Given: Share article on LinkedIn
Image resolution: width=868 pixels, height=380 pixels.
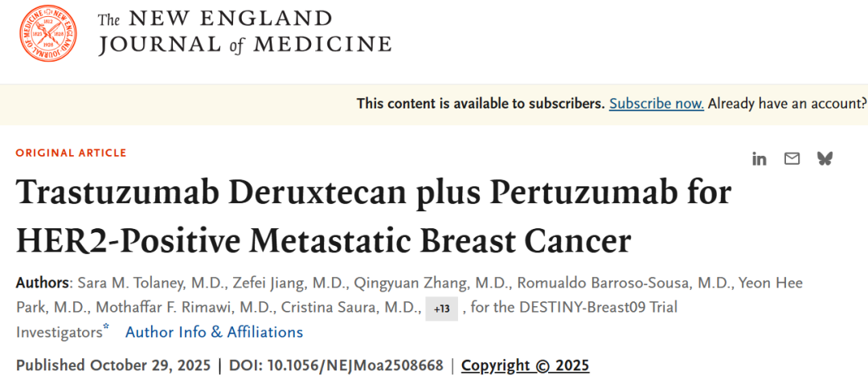Looking at the screenshot, I should click(x=759, y=159).
